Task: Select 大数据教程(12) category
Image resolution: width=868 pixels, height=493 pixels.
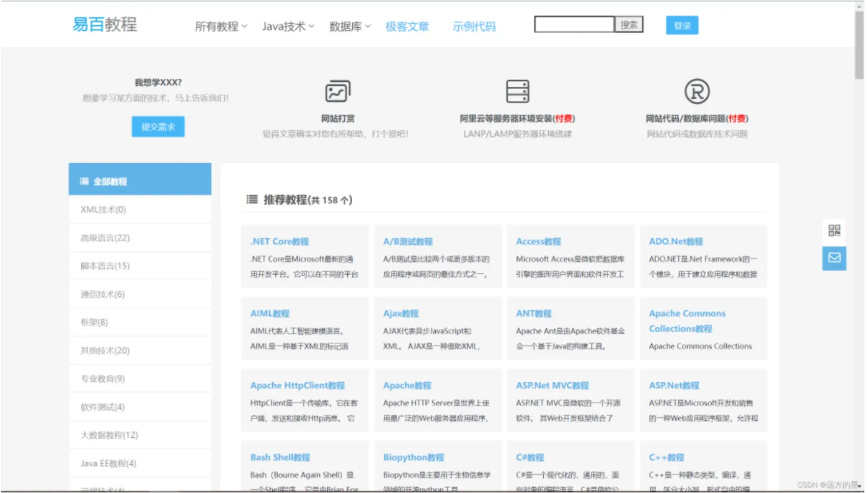Action: [140, 435]
